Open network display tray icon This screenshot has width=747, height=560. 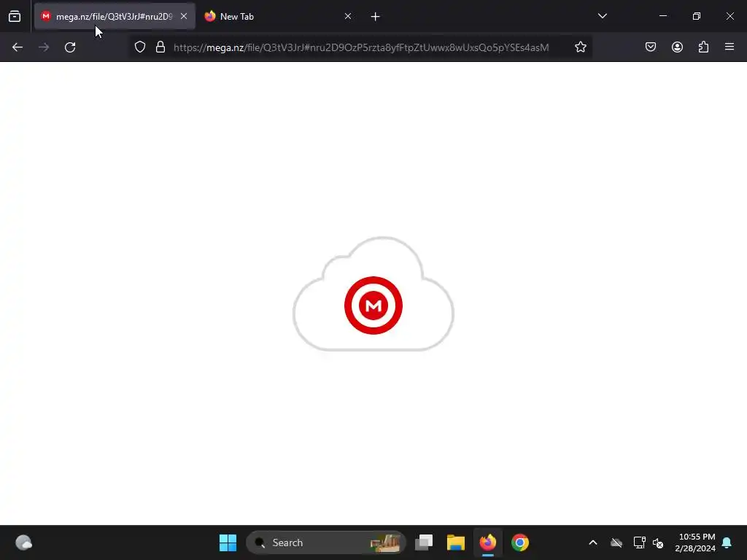tap(639, 542)
